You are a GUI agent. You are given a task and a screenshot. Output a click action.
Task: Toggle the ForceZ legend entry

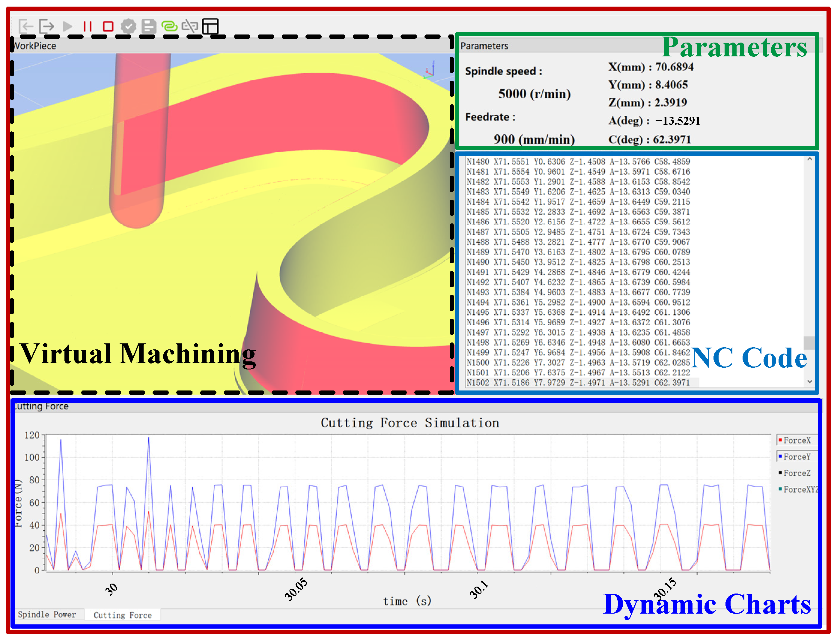(797, 473)
